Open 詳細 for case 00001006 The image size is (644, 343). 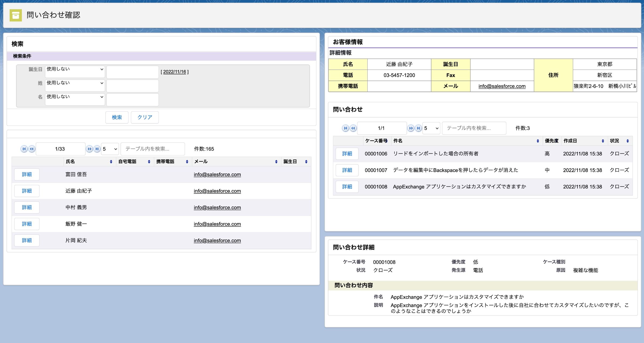click(347, 153)
